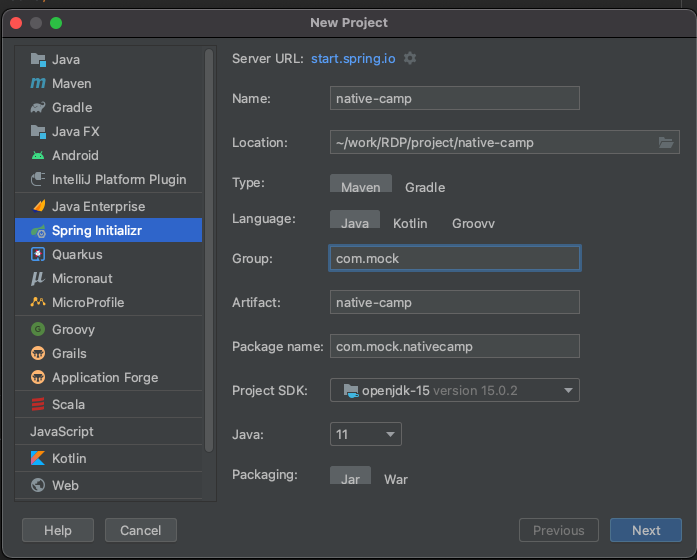The image size is (697, 560).
Task: Select Grails generator entry
Action: [x=108, y=353]
